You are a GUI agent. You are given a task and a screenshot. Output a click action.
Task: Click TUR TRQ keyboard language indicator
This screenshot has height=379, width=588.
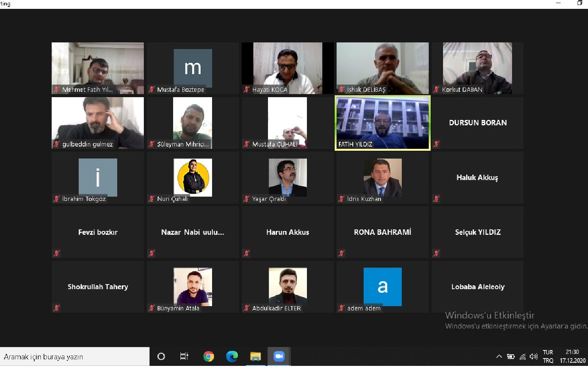(x=548, y=357)
